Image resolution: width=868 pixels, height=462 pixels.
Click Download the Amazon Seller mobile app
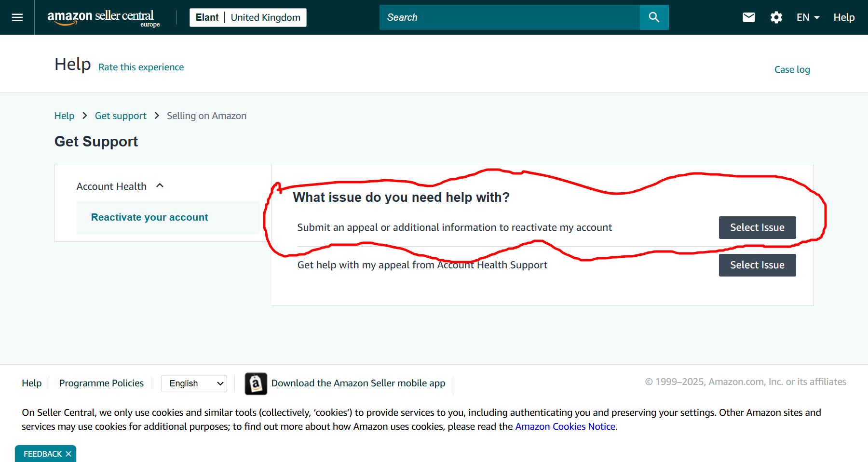(358, 383)
